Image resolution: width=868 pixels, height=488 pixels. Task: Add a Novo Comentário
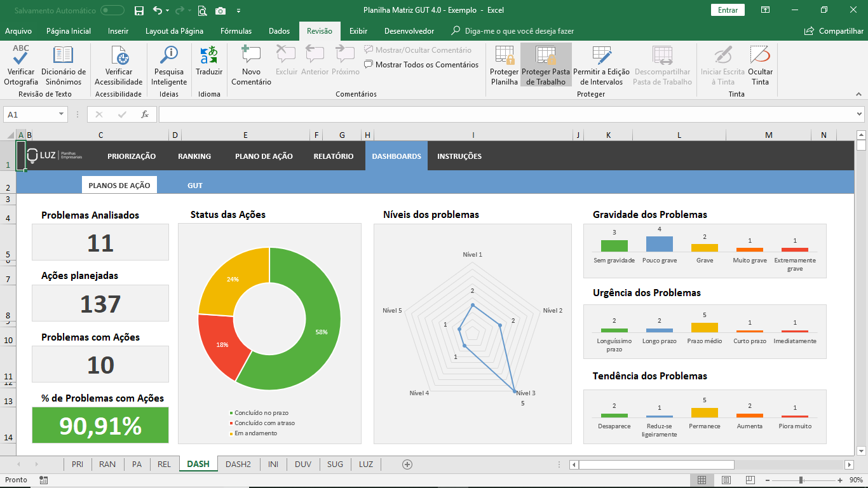(x=251, y=56)
